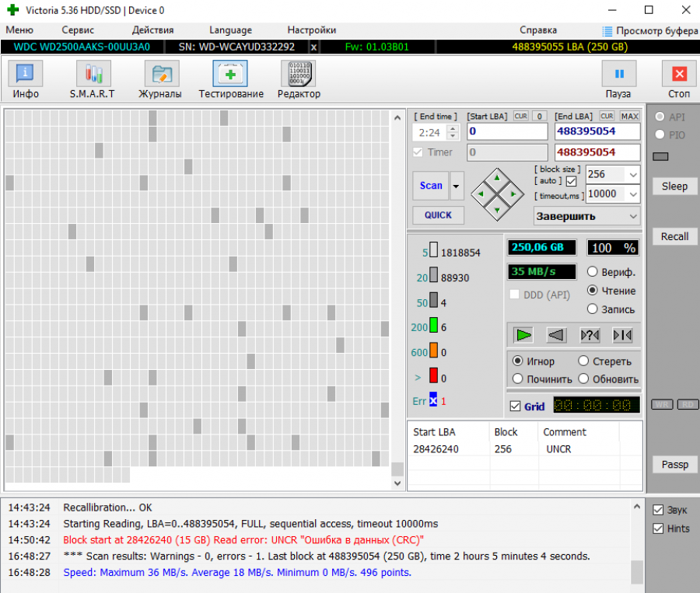Disable the Звук sound checkbox
The image size is (700, 593).
[657, 510]
